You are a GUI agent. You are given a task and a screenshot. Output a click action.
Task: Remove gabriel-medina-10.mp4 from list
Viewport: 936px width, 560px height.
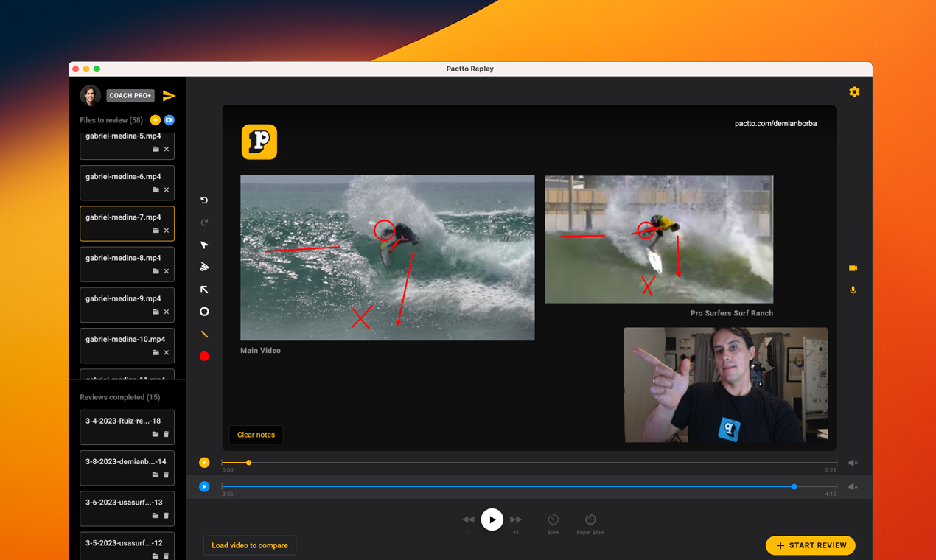tap(167, 353)
